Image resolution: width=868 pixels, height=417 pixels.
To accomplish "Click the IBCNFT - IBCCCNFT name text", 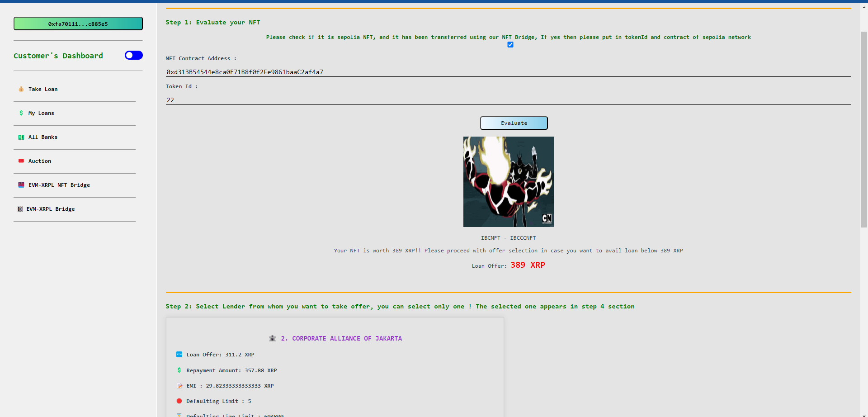I will click(509, 238).
